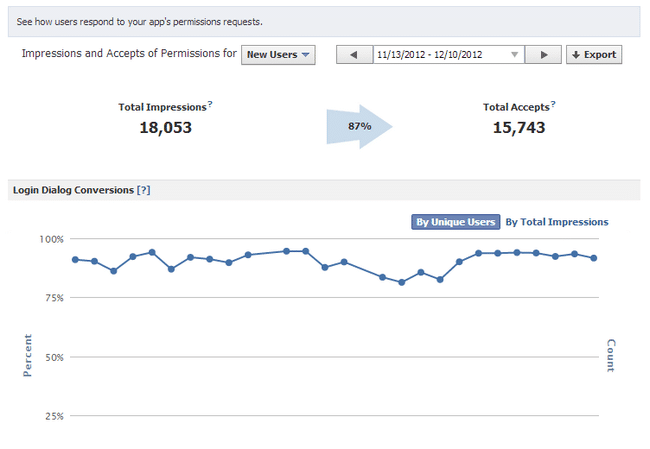
Task: Select the first data point on the chart line
Action: coord(75,260)
